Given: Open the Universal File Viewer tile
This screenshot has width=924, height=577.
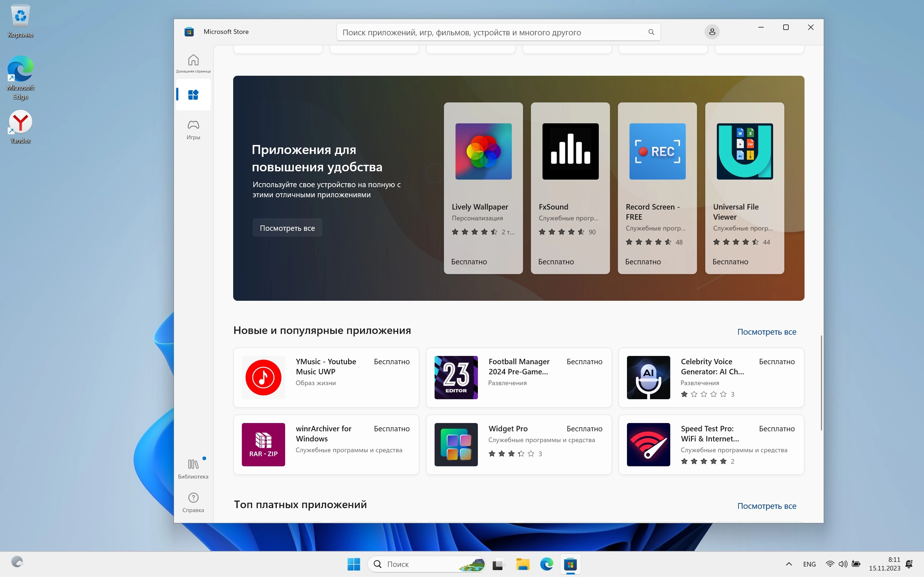Looking at the screenshot, I should (x=744, y=188).
